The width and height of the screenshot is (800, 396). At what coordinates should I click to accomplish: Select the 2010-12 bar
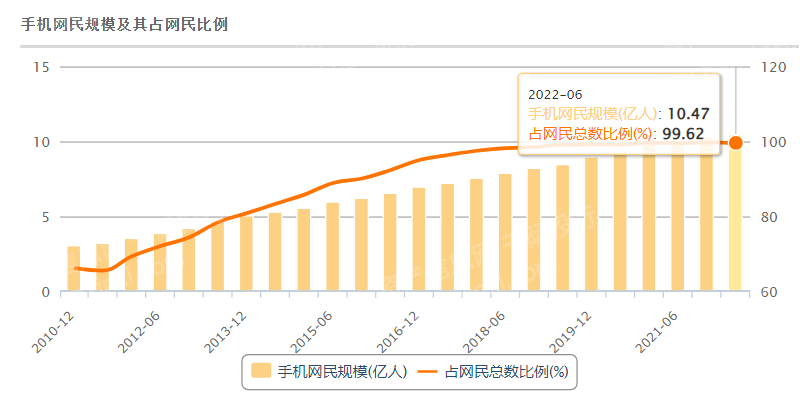(73, 269)
